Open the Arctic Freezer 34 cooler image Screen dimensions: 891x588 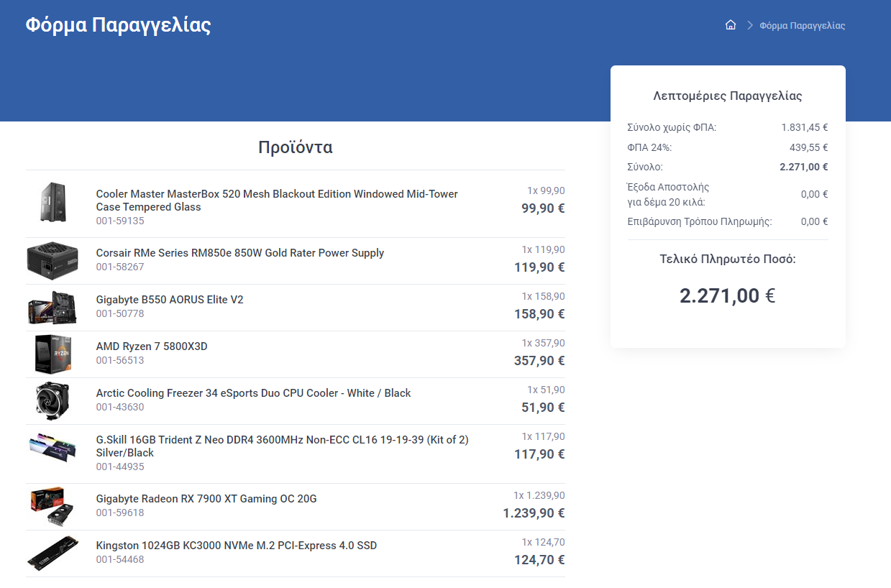(52, 400)
